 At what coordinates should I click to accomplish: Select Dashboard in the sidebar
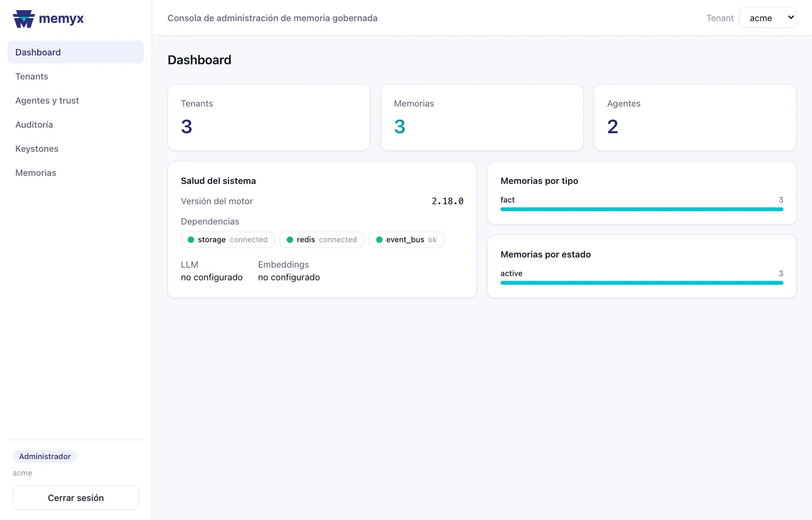click(x=75, y=52)
